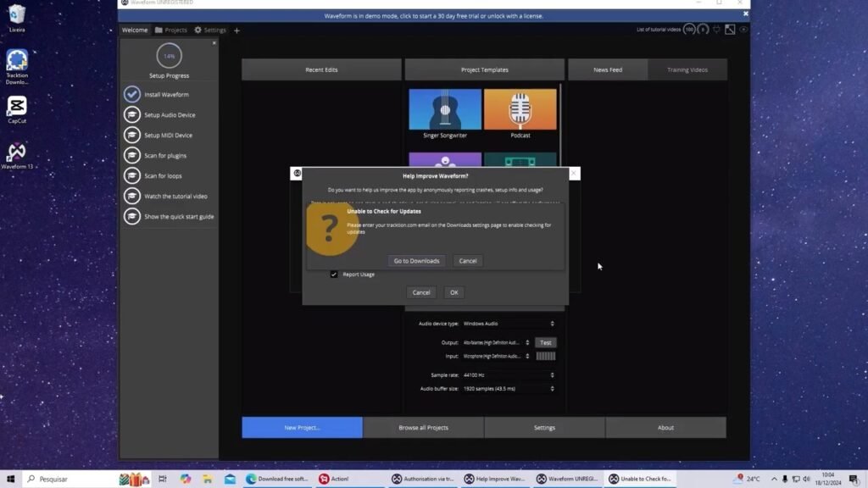The width and height of the screenshot is (868, 488).
Task: Switch to Authorisation via taskbar window
Action: pyautogui.click(x=422, y=479)
